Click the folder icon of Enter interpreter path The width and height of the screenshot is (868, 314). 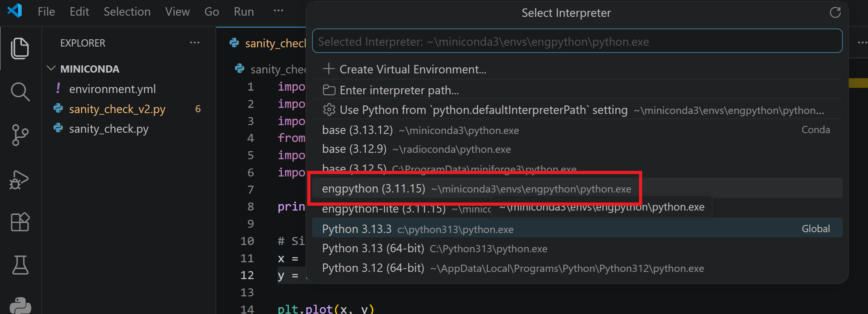point(329,90)
